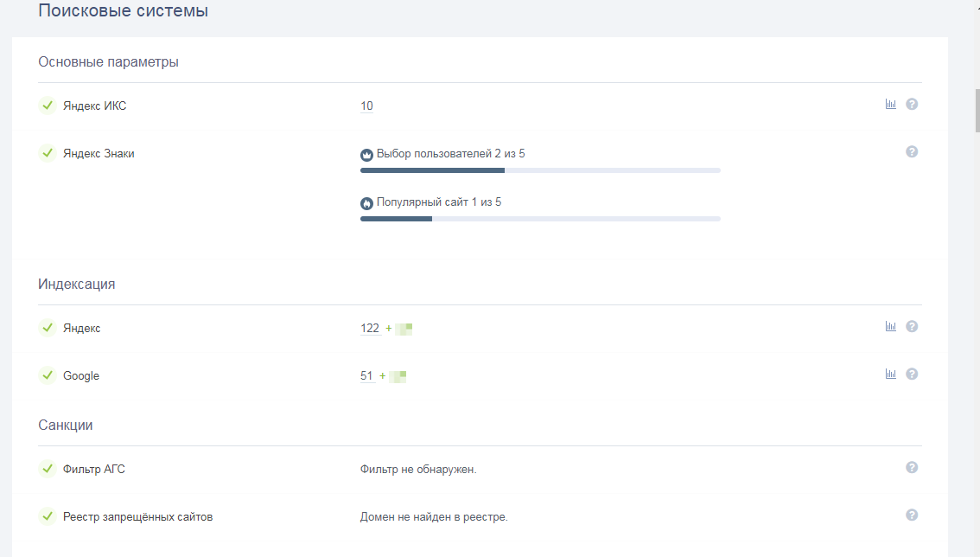980x557 pixels.
Task: Click the help icon for Яндекс indexation
Action: (912, 327)
